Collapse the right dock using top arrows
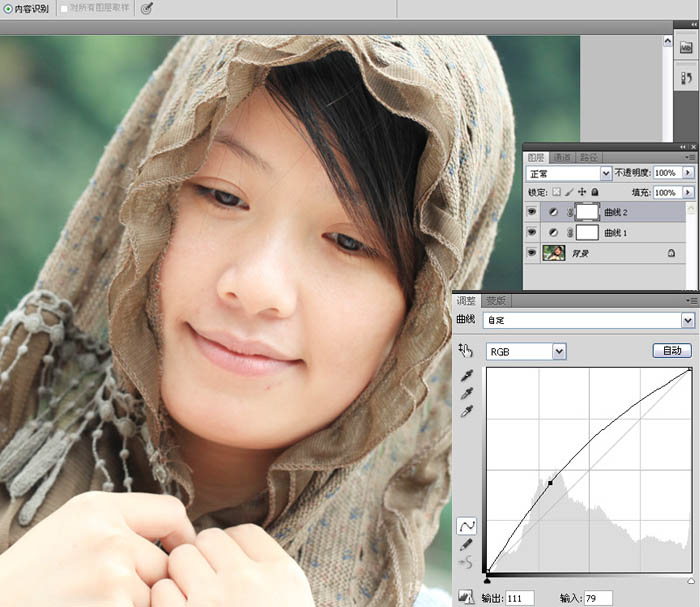700x607 pixels. (693, 24)
